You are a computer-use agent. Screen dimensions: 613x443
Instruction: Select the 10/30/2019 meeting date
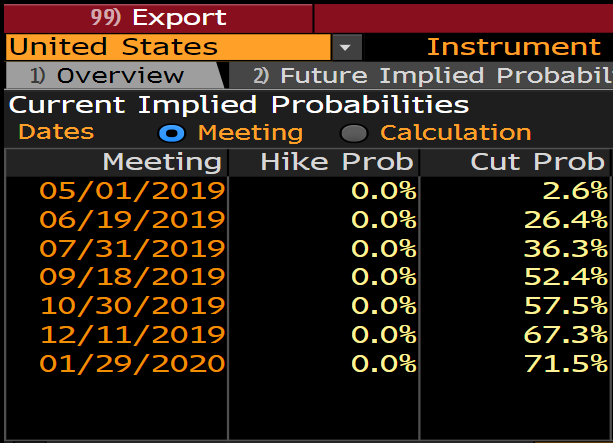(132, 306)
